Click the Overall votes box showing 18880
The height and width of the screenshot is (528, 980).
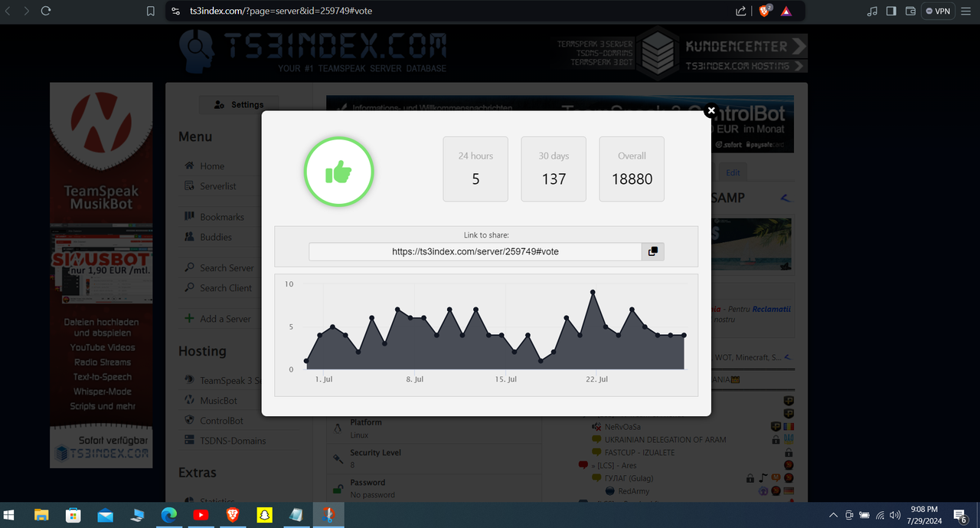click(632, 169)
